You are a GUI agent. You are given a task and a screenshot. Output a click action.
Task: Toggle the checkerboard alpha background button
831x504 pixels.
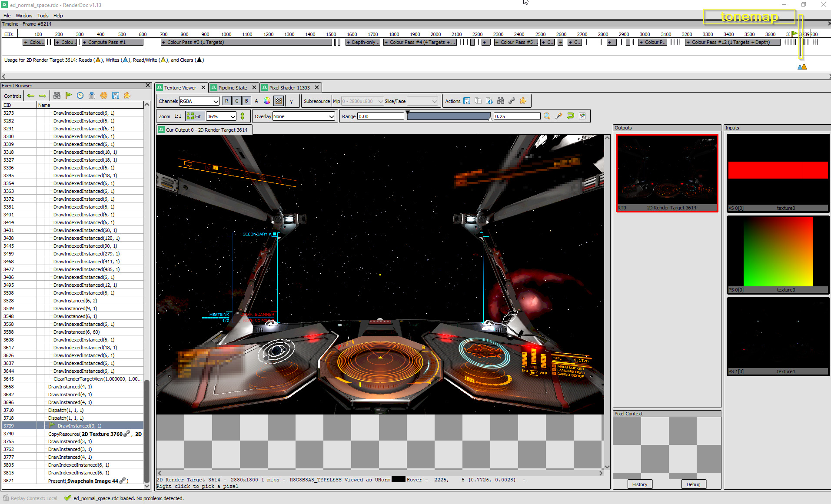tap(279, 101)
